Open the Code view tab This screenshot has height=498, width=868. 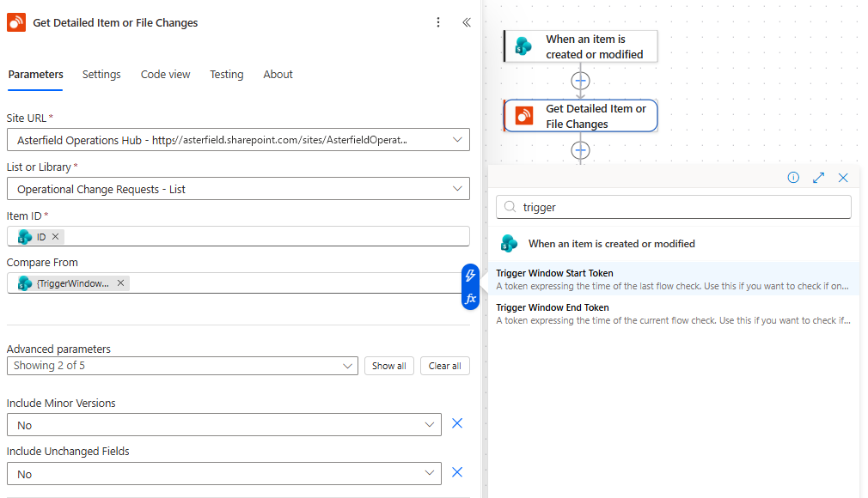click(x=165, y=74)
